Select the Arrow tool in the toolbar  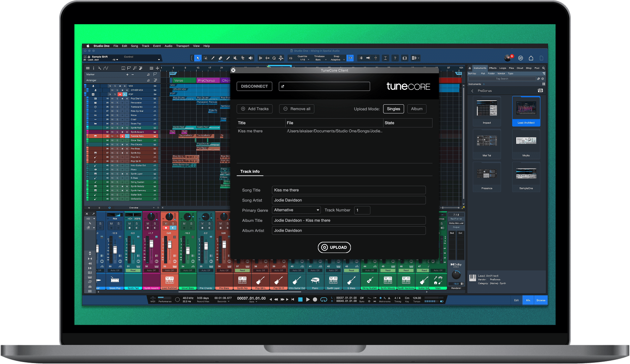(x=198, y=58)
